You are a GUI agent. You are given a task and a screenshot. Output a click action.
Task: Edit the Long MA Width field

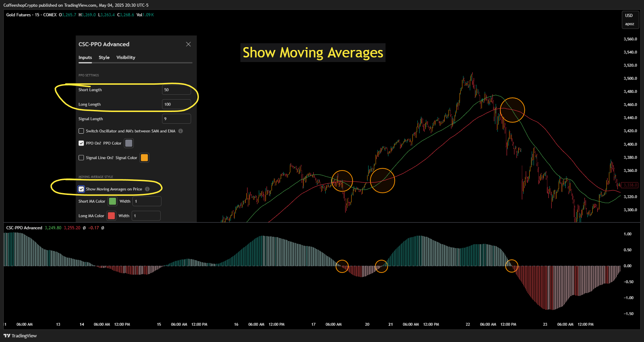(146, 216)
